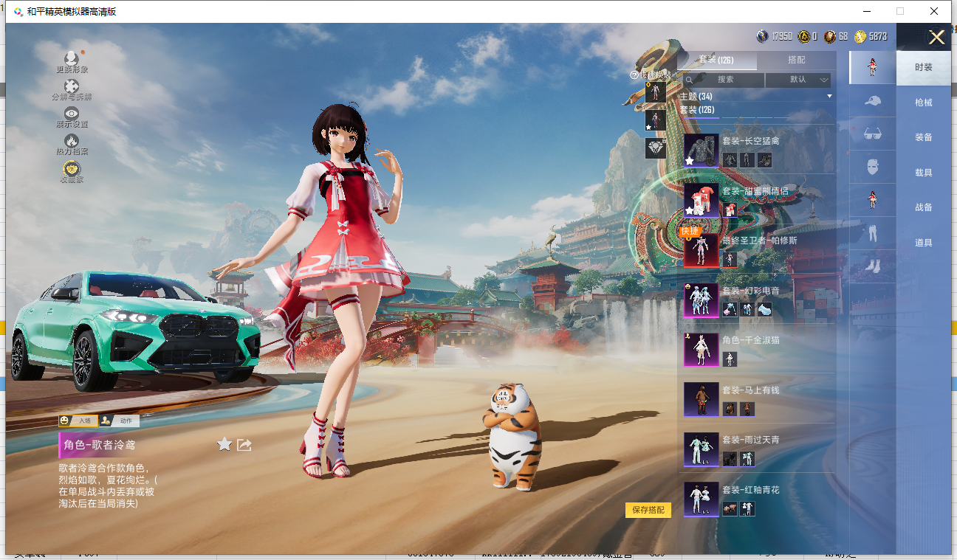Viewport: 957px width, 560px height.
Task: Select the glasses category icon
Action: [x=872, y=134]
